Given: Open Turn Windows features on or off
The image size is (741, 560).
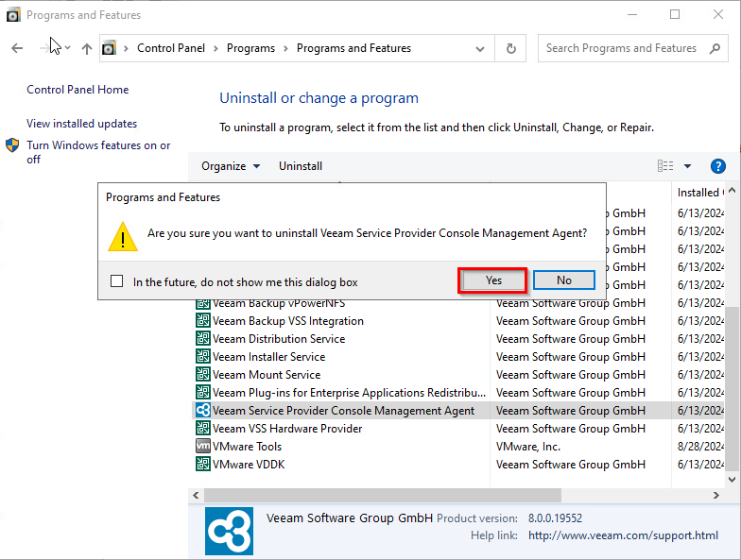Looking at the screenshot, I should (x=98, y=152).
